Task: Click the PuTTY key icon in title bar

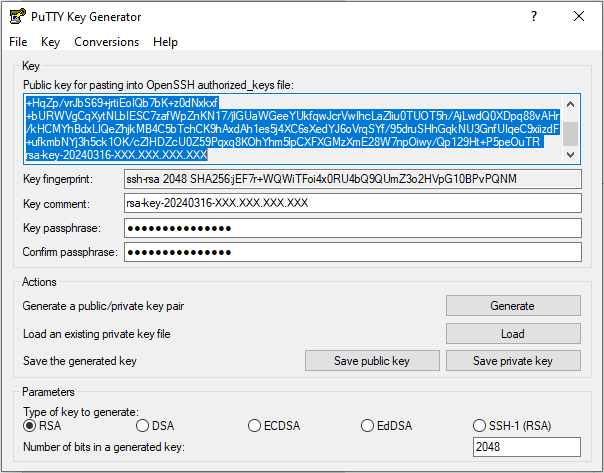Action: [17, 16]
